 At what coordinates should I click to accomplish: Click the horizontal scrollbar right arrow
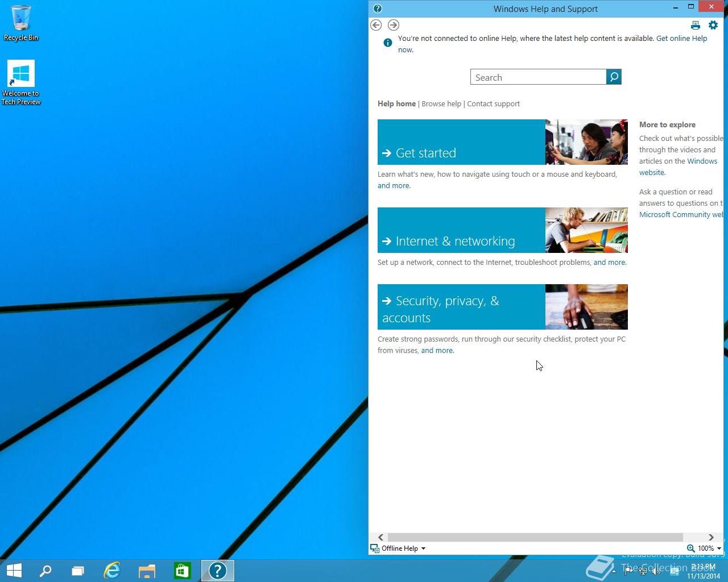click(710, 537)
